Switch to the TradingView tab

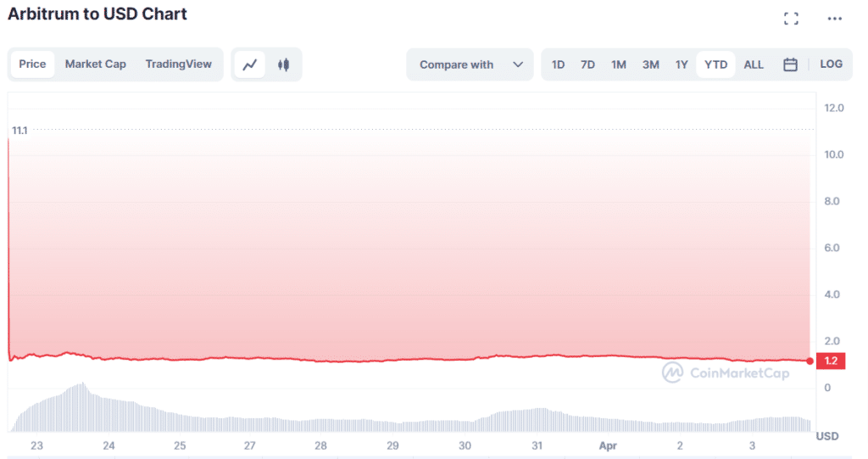[x=178, y=64]
